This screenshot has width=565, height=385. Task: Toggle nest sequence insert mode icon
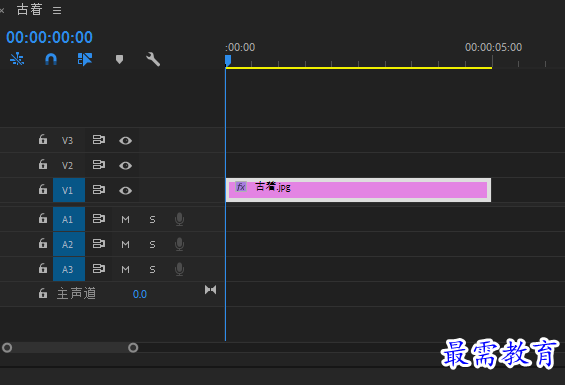coord(17,59)
